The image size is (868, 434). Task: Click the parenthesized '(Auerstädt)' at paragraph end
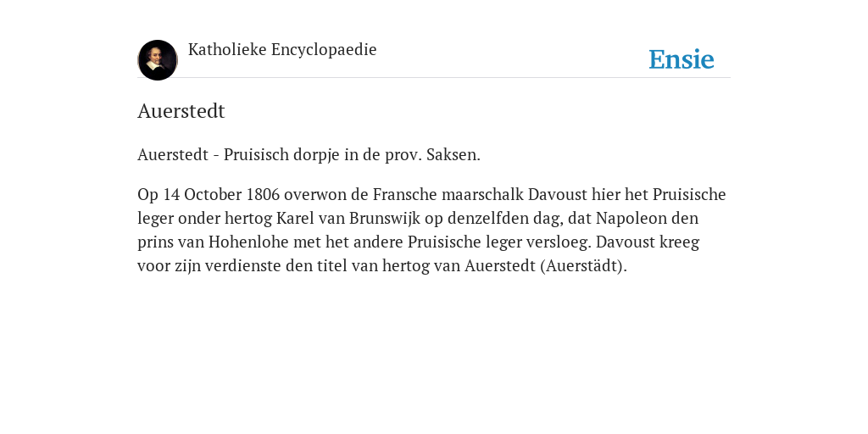tap(583, 266)
